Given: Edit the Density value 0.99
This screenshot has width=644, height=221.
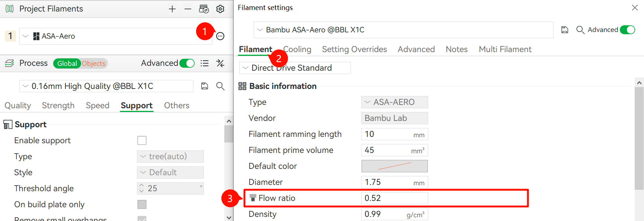Looking at the screenshot, I should 394,214.
